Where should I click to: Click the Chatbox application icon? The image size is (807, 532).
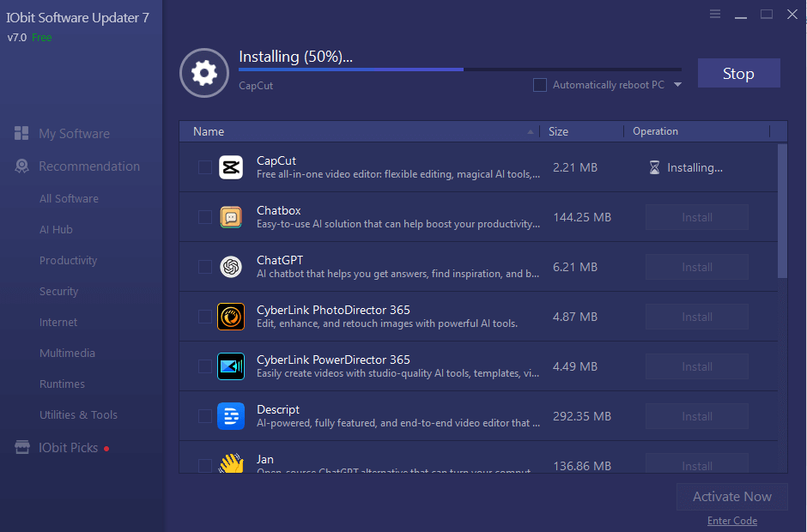point(230,217)
